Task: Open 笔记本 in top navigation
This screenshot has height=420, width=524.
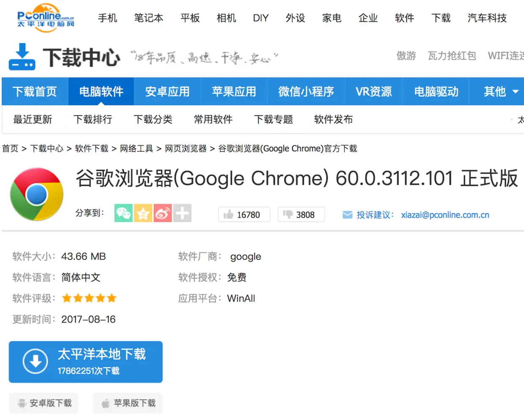Action: (x=149, y=18)
